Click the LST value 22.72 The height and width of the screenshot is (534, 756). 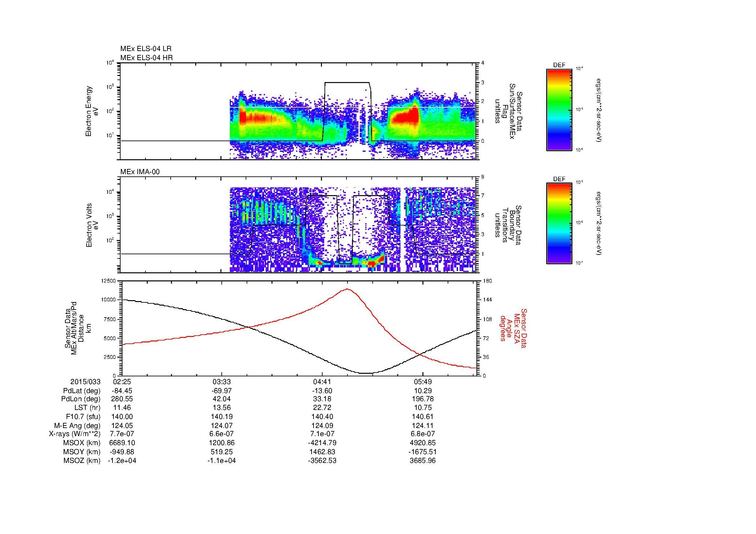click(322, 408)
